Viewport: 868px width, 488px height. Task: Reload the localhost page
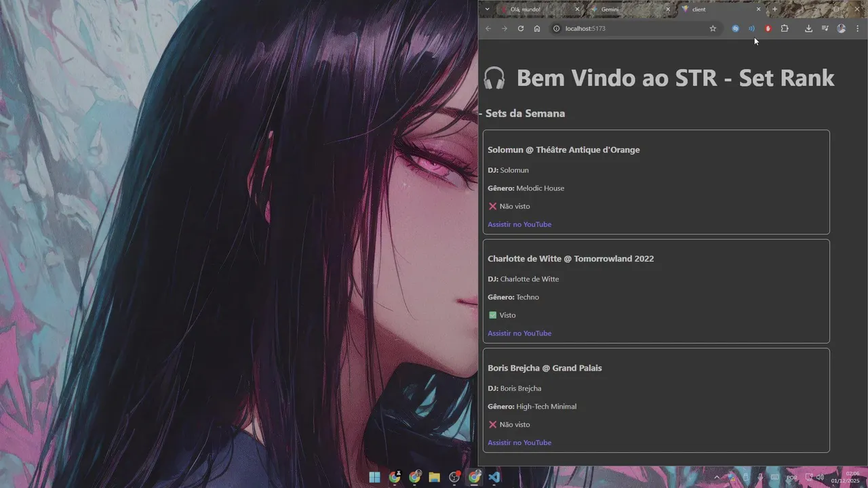tap(521, 28)
